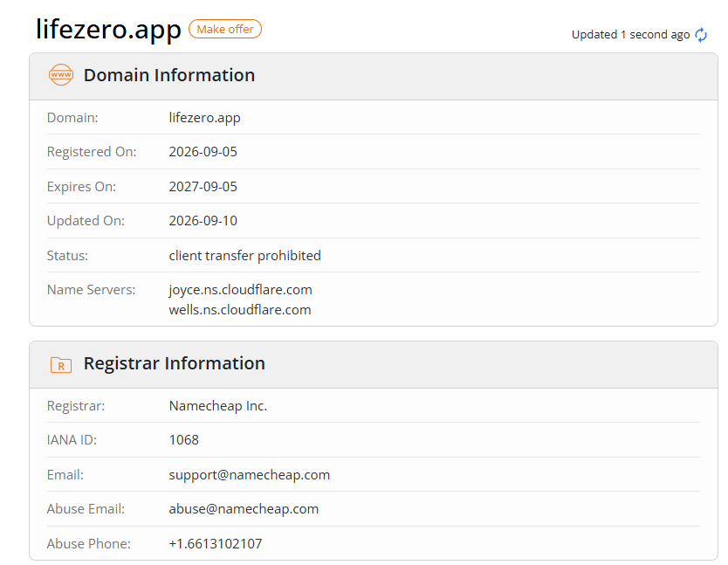The height and width of the screenshot is (565, 728).
Task: Click the Registrar Information heading
Action: point(174,363)
